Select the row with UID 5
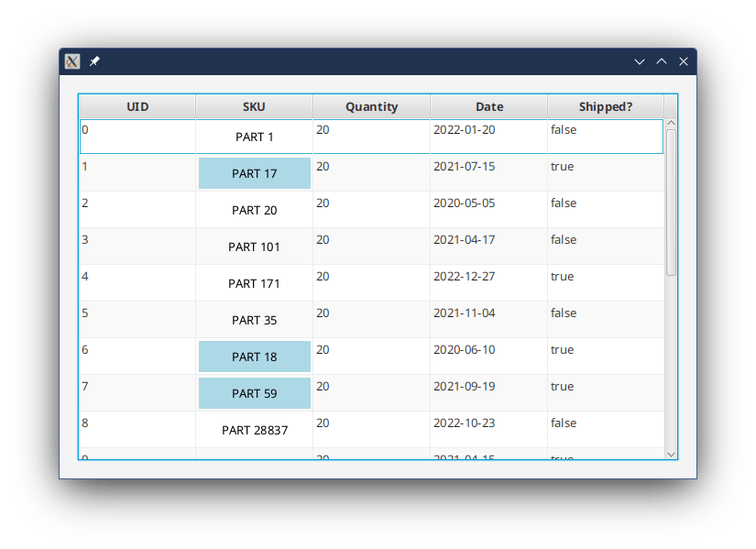Viewport: 756px width, 549px height. [x=137, y=319]
